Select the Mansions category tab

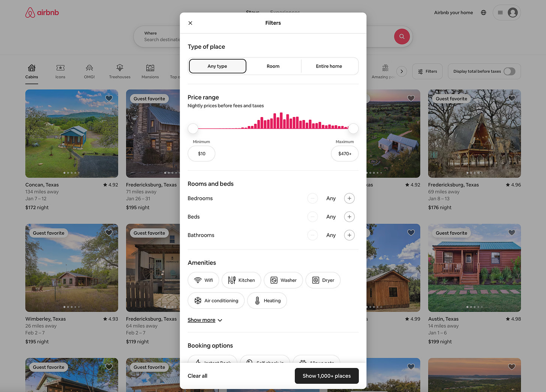pos(150,72)
